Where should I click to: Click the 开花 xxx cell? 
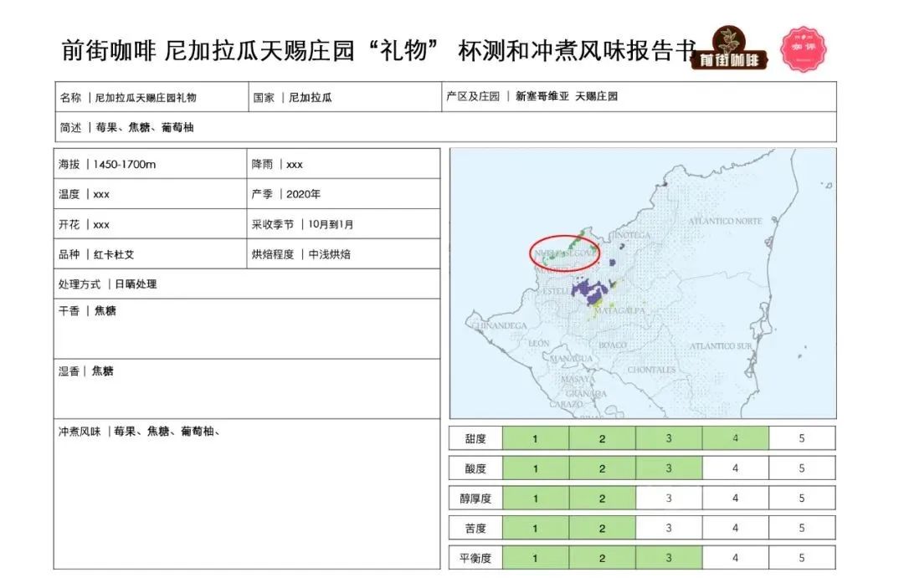[151, 224]
